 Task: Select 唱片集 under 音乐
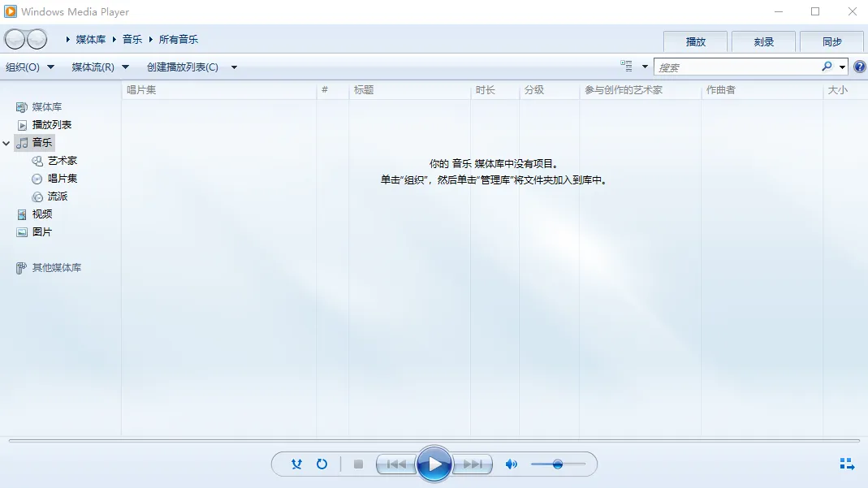(x=61, y=178)
